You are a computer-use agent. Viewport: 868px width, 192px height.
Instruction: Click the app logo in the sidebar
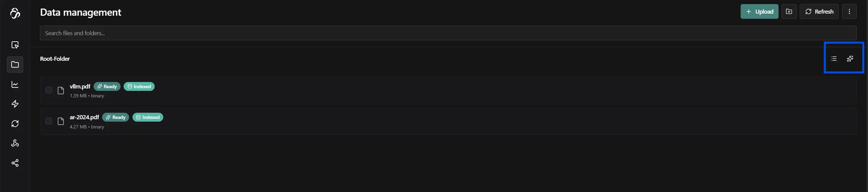click(x=15, y=13)
